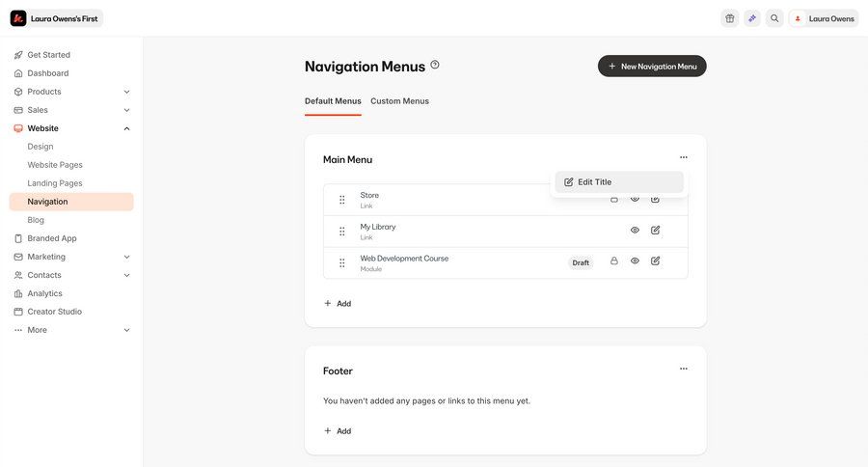Open Footer three-dot options
Image resolution: width=868 pixels, height=467 pixels.
684,369
